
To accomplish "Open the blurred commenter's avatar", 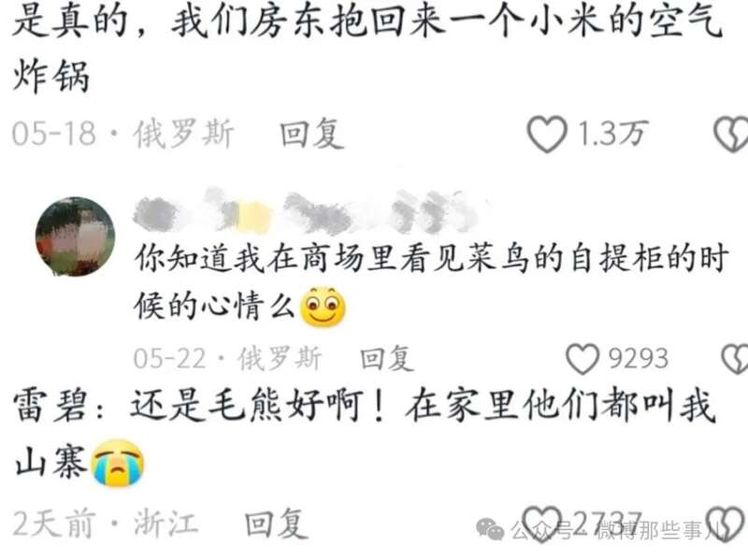I will (75, 237).
